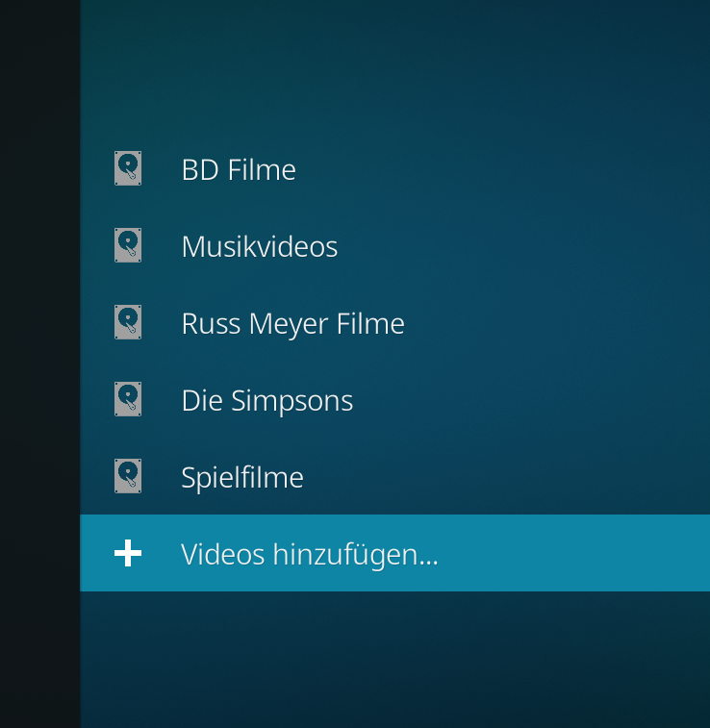The image size is (710, 728).
Task: Open the BD Filme source
Action: pyautogui.click(x=394, y=168)
